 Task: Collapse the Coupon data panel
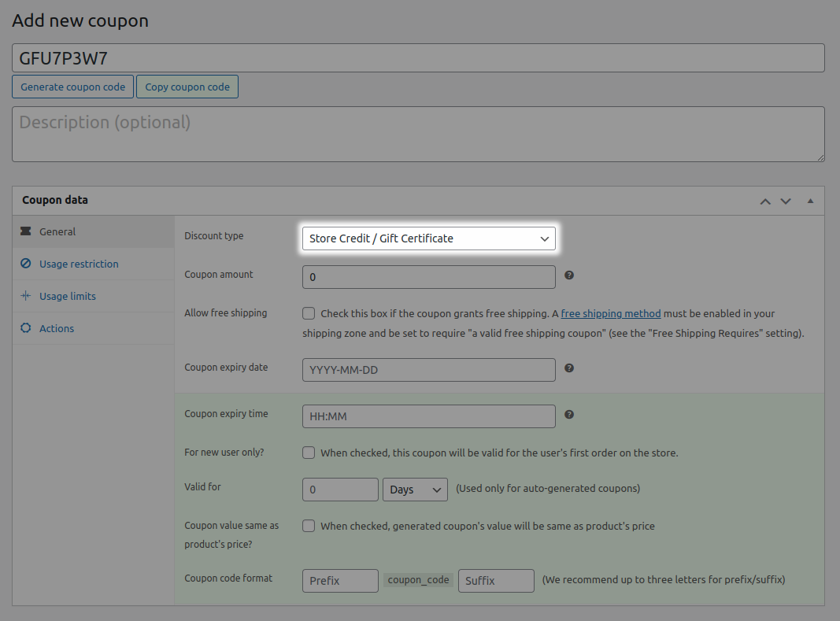[810, 201]
